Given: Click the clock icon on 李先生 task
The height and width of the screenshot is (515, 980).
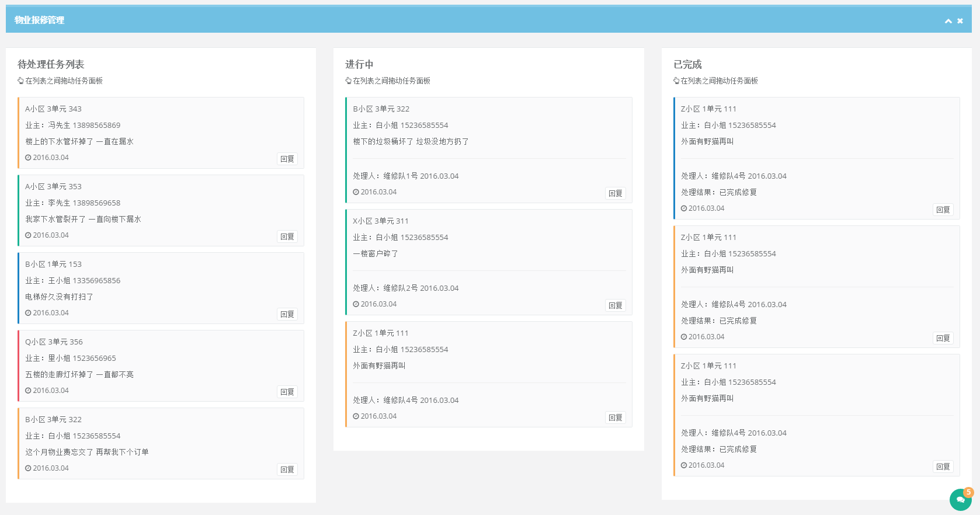Looking at the screenshot, I should pos(28,235).
